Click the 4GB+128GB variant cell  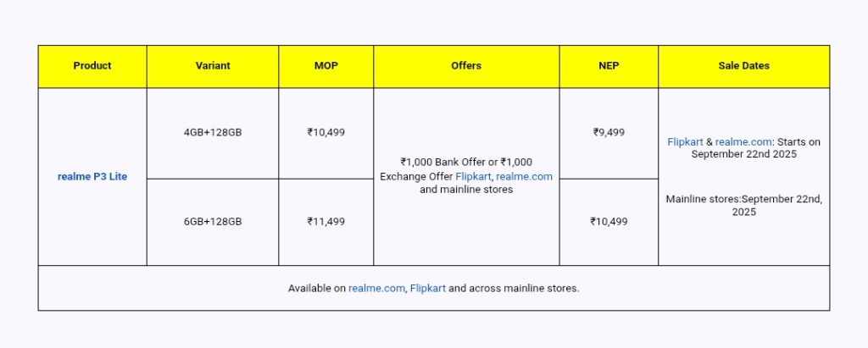(212, 132)
